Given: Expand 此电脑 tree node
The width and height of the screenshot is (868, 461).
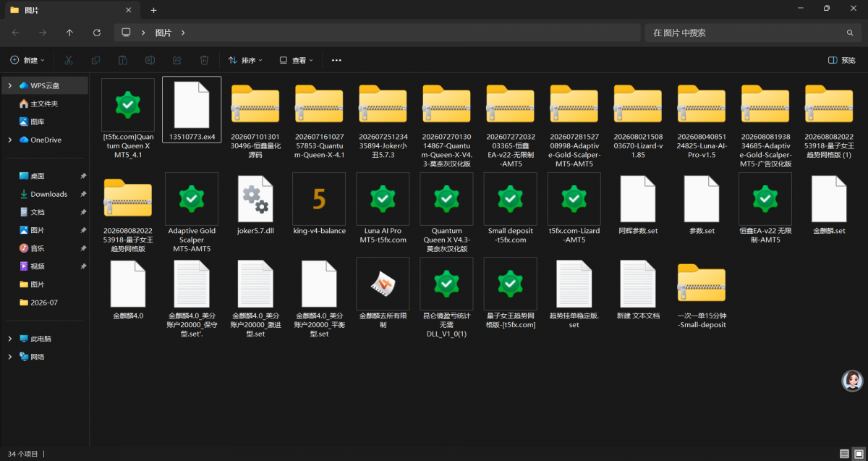Looking at the screenshot, I should coord(9,339).
